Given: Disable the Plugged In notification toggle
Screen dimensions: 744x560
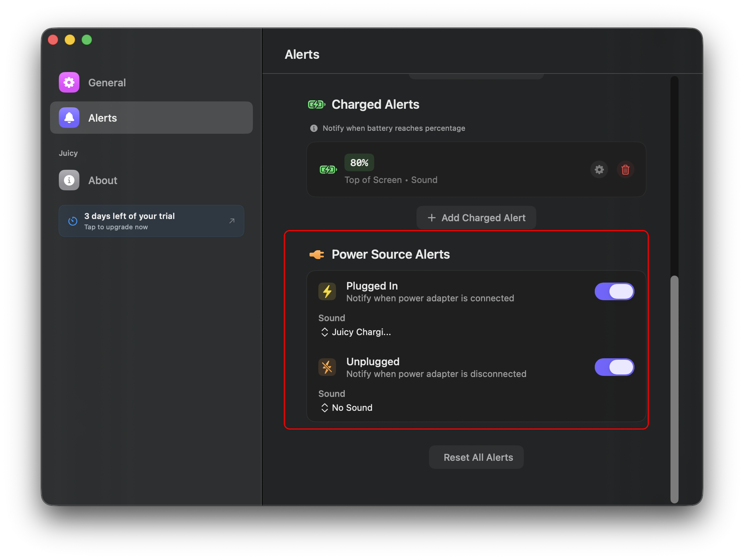Looking at the screenshot, I should 614,291.
